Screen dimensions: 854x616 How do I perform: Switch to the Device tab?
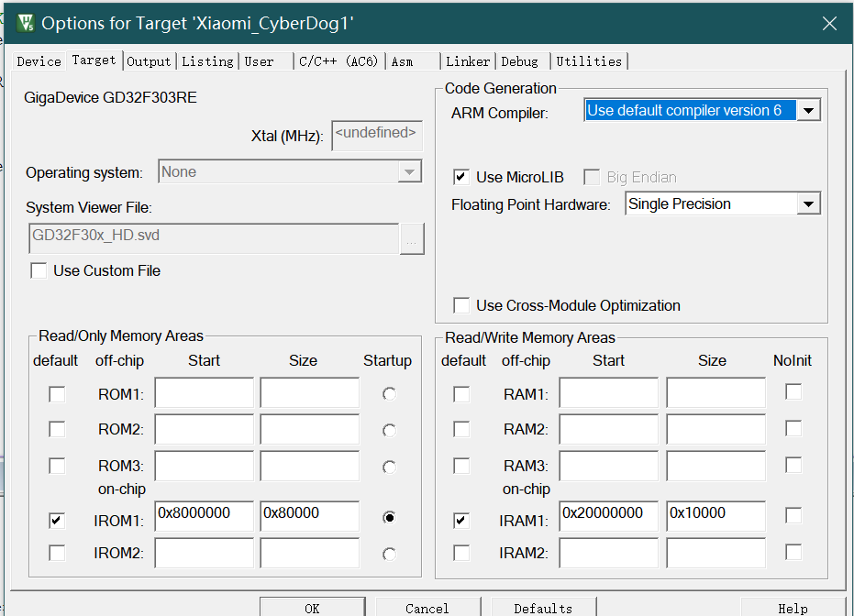click(39, 61)
